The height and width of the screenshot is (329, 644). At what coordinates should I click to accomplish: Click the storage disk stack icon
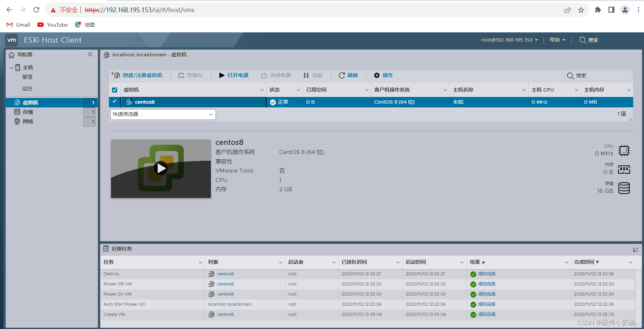624,188
